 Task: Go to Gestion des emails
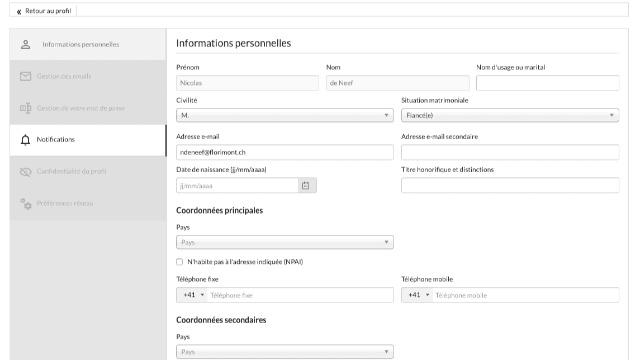click(x=88, y=76)
